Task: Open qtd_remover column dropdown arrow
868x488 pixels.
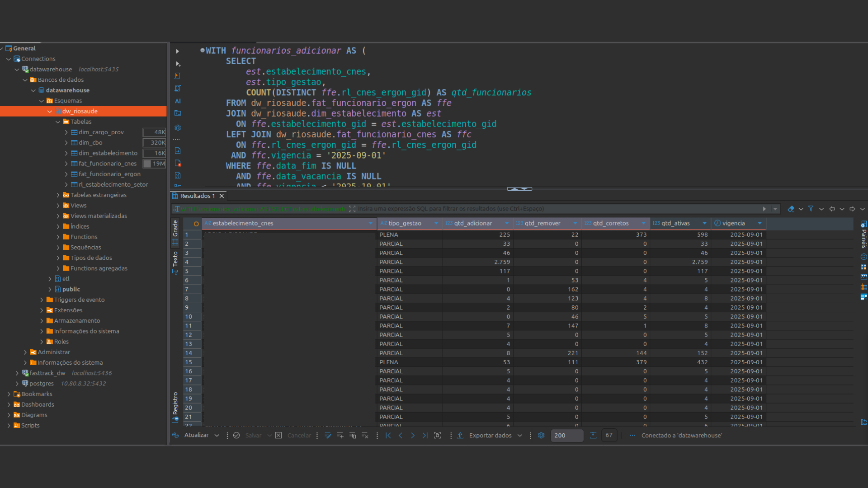Action: pos(575,223)
